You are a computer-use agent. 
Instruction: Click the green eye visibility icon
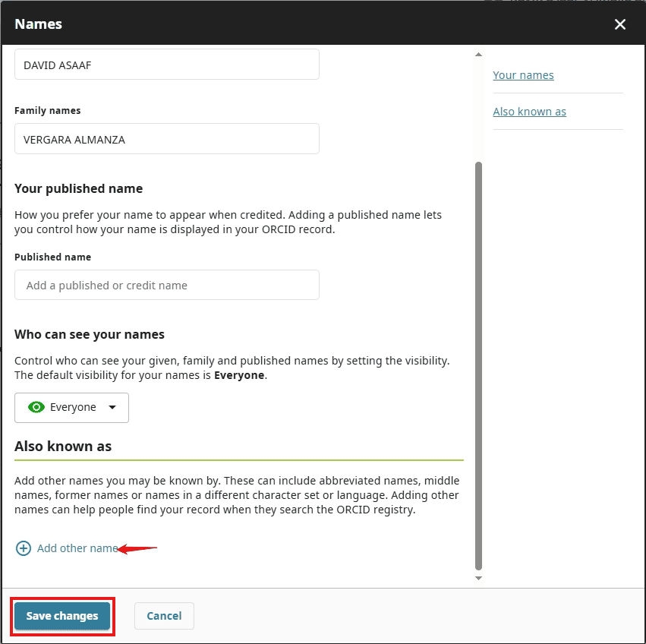pos(36,408)
